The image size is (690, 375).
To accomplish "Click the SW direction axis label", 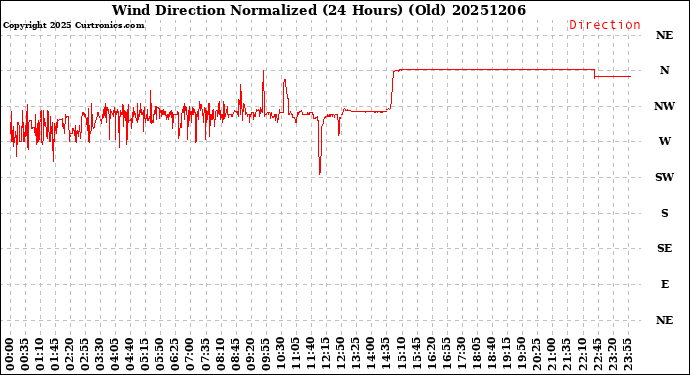I will pos(664,177).
